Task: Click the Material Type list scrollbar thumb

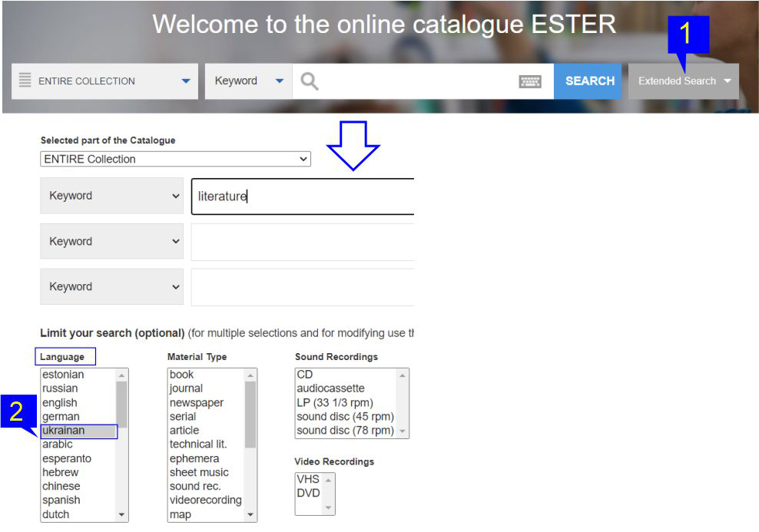Action: click(250, 415)
